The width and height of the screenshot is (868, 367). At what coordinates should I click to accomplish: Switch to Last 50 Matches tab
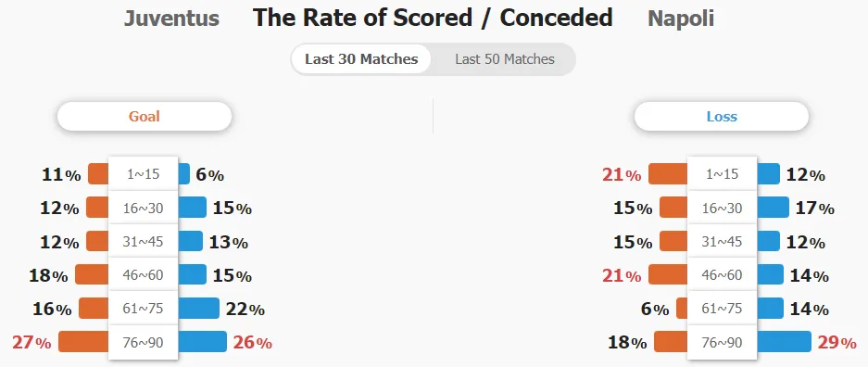(x=504, y=59)
